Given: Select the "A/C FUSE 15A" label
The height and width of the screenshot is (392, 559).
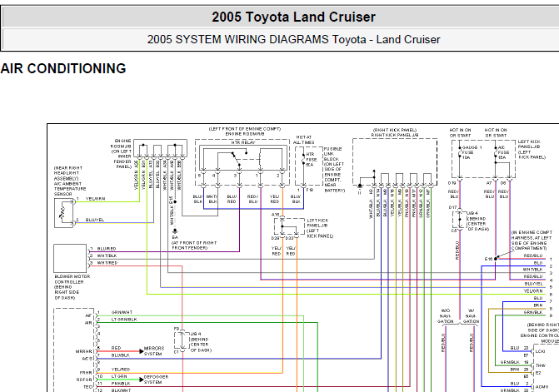Looking at the screenshot, I should [x=503, y=152].
